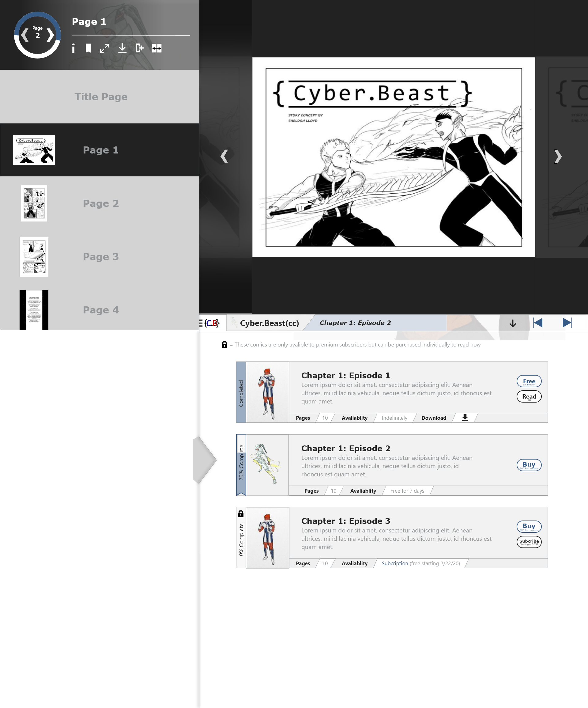Toggle the two-page spread view icon
Screen dimensions: 588x708
[157, 48]
